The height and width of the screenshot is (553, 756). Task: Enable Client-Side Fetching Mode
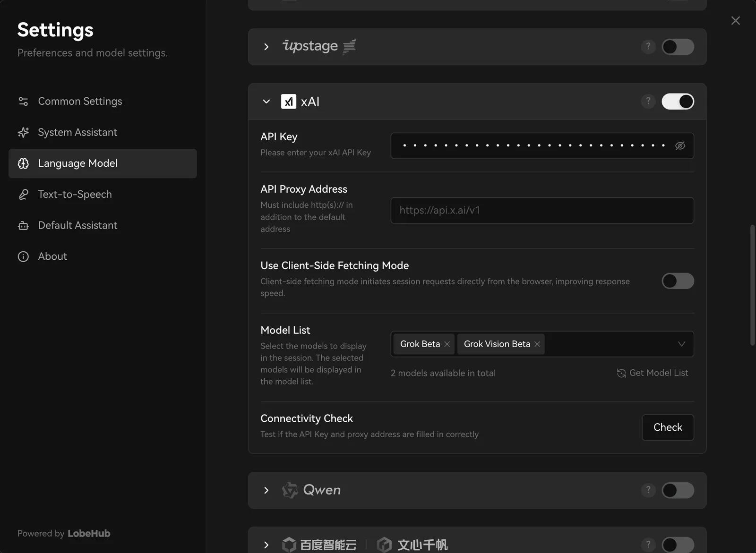coord(678,281)
